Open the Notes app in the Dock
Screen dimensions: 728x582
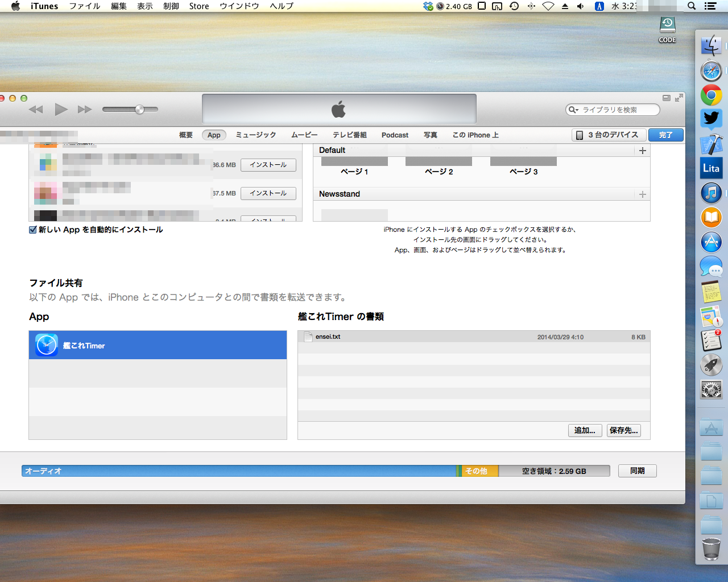[x=711, y=291]
